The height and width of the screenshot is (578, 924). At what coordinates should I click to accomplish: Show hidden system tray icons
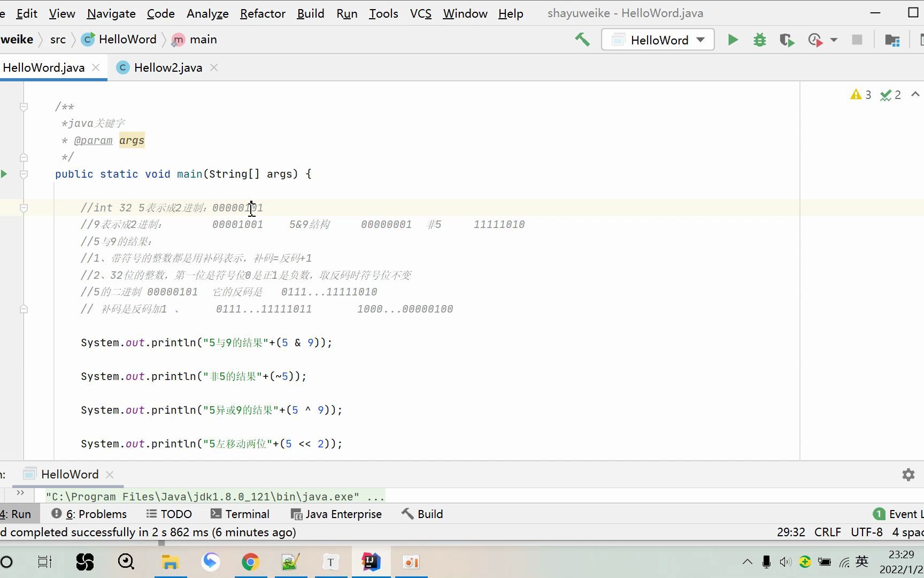click(748, 562)
